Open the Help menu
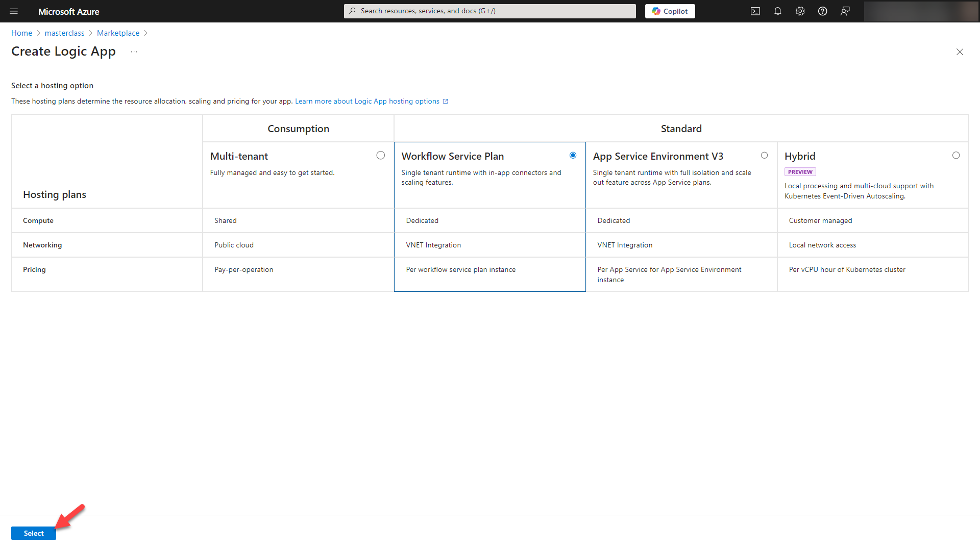980x551 pixels. coord(822,11)
